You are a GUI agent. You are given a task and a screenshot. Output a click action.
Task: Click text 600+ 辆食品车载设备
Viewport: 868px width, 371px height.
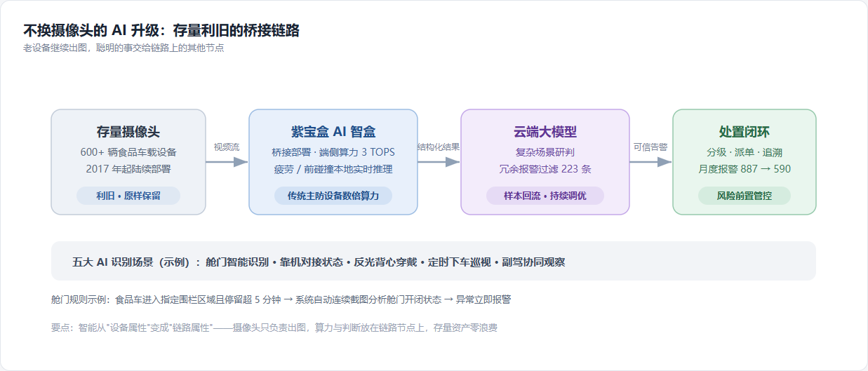[x=128, y=152]
